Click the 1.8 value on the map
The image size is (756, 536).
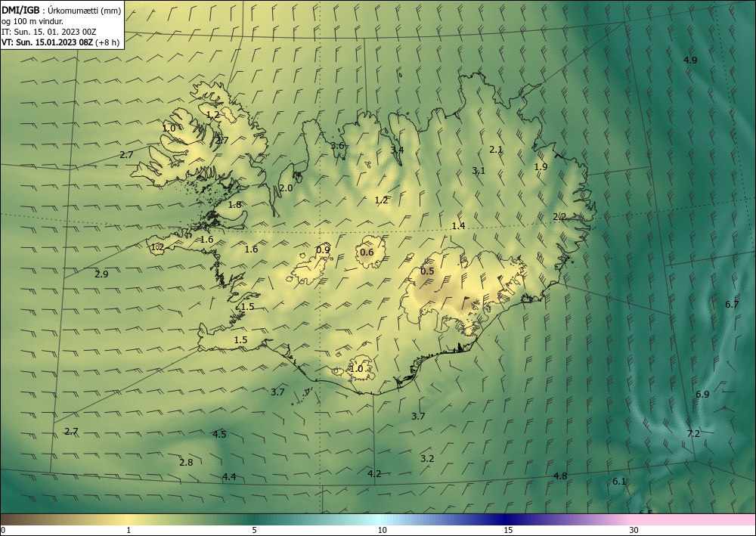point(235,204)
